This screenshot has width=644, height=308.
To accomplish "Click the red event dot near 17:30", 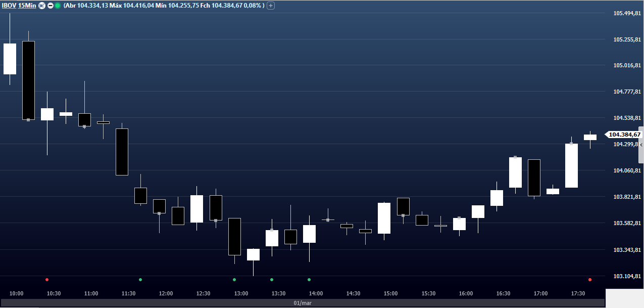I will pyautogui.click(x=590, y=280).
